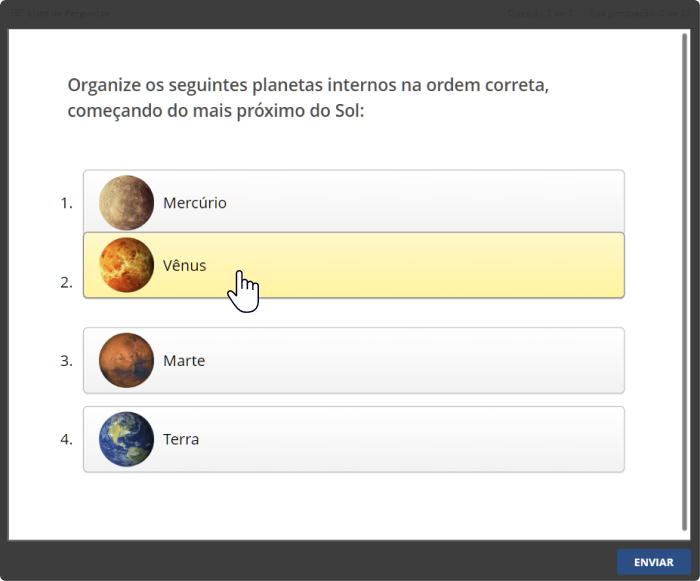Screen dimensions: 700x581
Task: Click the Questão 2 de 3 indicator
Action: (540, 13)
